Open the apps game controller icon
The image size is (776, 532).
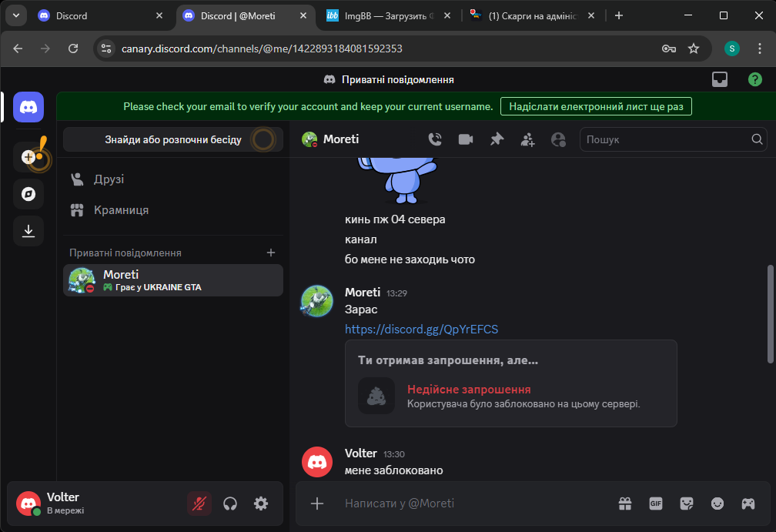[x=748, y=504]
